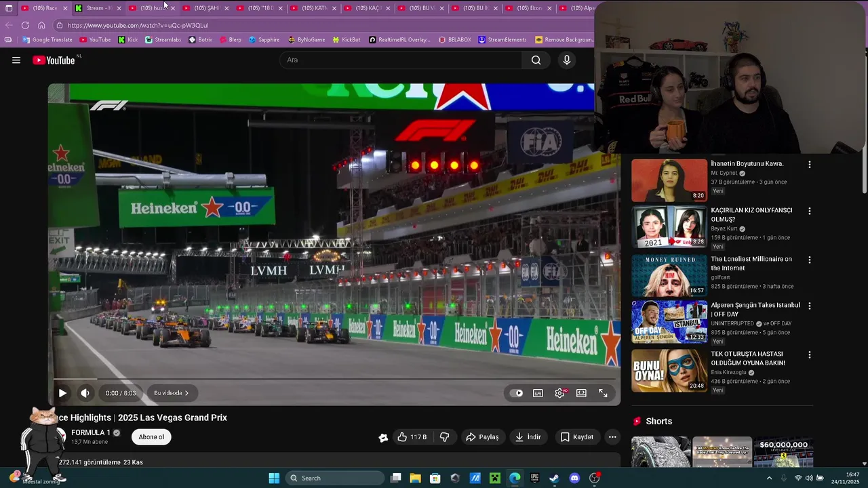
Task: Open 'KAÇIRILAN KIZ ONLYFANSÇI OLMUŞ?' video title
Action: point(751,214)
